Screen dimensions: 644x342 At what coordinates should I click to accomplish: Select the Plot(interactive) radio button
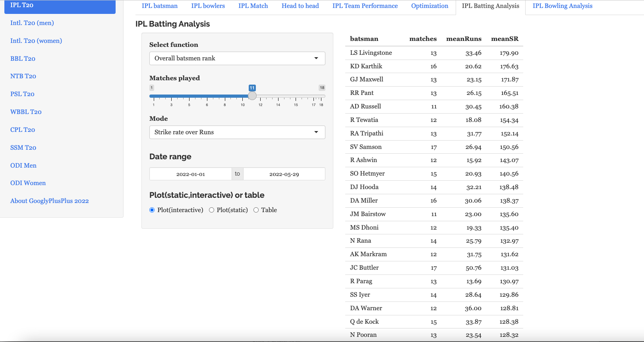[x=152, y=210]
